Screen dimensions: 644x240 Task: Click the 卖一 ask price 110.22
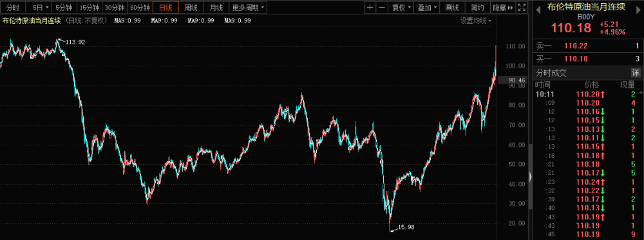tap(576, 46)
